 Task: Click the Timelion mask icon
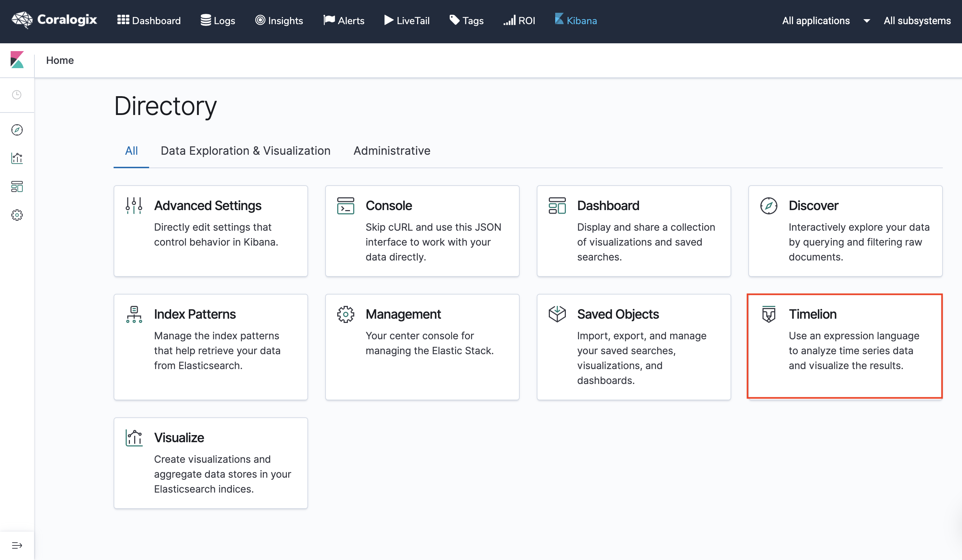click(x=769, y=314)
